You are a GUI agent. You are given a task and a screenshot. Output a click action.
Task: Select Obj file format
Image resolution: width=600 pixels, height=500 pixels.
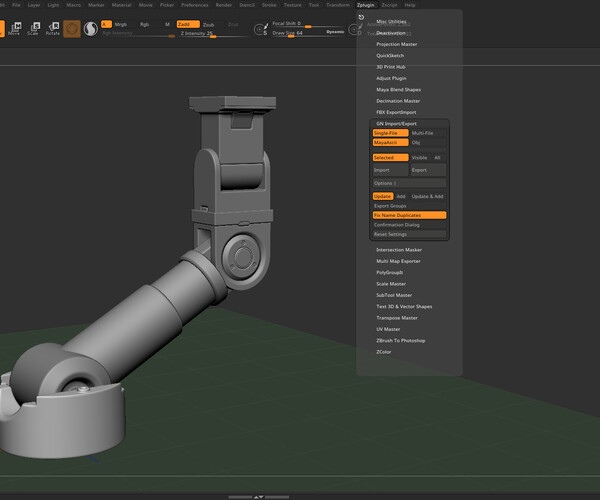428,142
